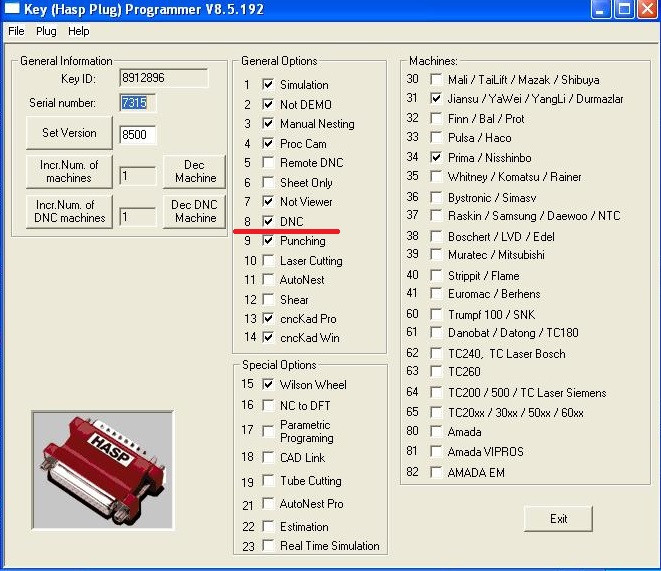Uncheck the Wilson Wheel option
Viewport: 661px width, 571px height.
click(268, 384)
